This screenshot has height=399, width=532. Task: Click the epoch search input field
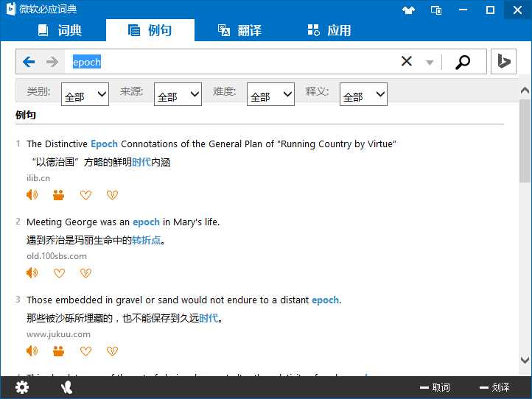231,62
